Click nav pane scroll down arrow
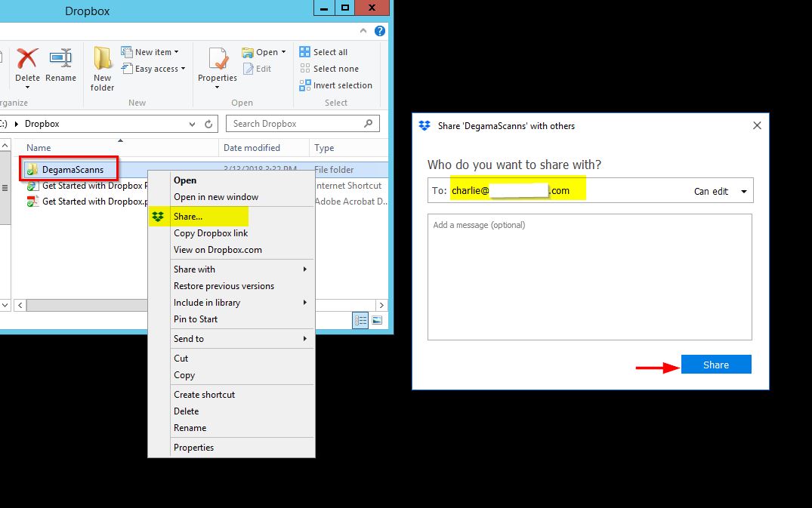 tap(5, 305)
